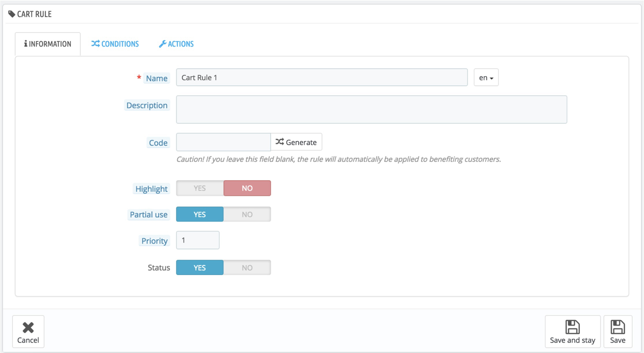Open the language dropdown en
This screenshot has height=353, width=644.
(x=485, y=77)
